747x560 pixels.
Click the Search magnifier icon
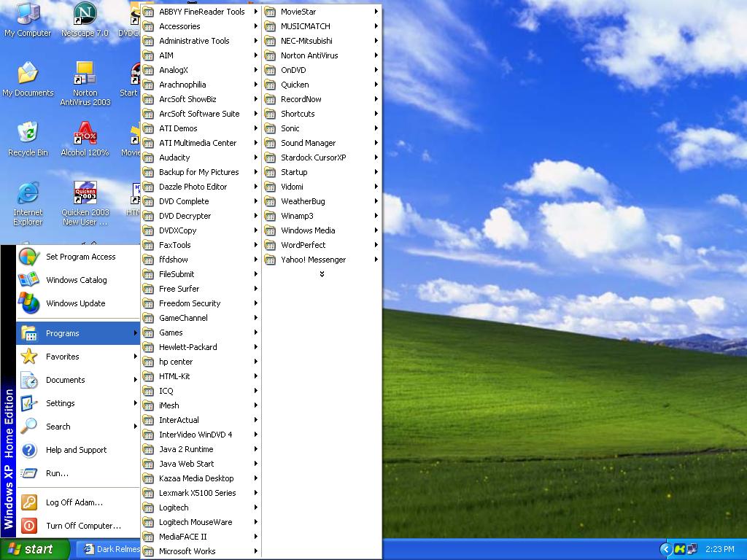(29, 427)
